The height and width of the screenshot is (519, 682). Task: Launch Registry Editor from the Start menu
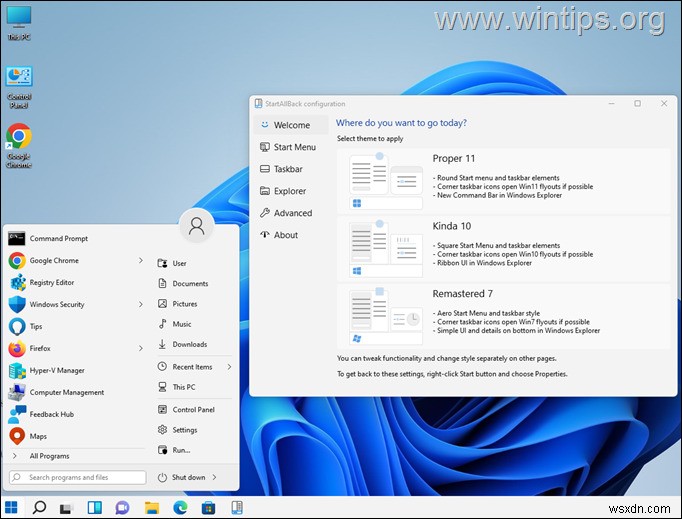tap(52, 283)
